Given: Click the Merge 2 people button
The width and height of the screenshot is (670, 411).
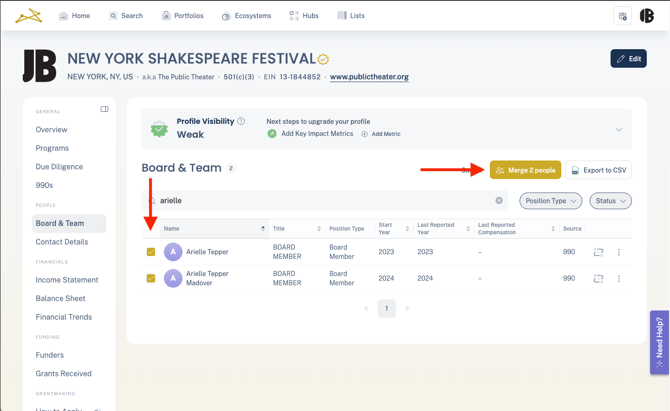Looking at the screenshot, I should [x=525, y=170].
